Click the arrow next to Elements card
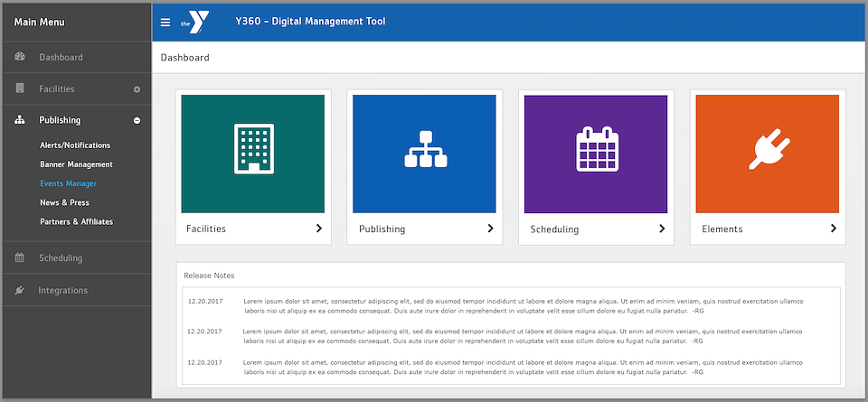Image resolution: width=868 pixels, height=402 pixels. tap(834, 229)
